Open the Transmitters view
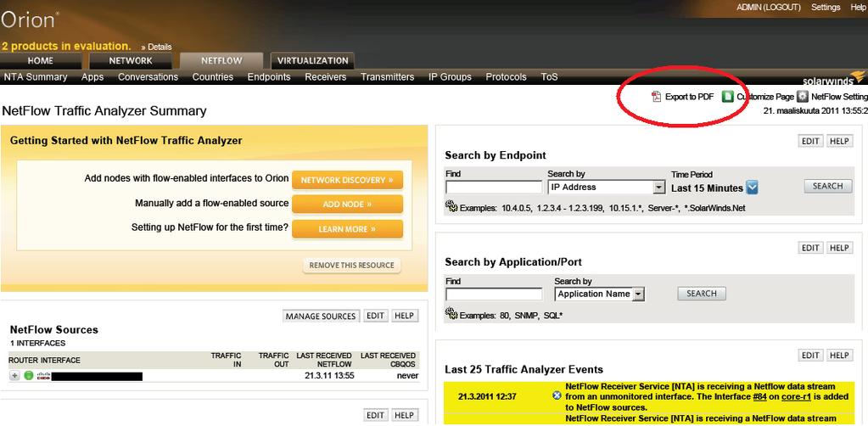The width and height of the screenshot is (868, 426). click(x=388, y=77)
